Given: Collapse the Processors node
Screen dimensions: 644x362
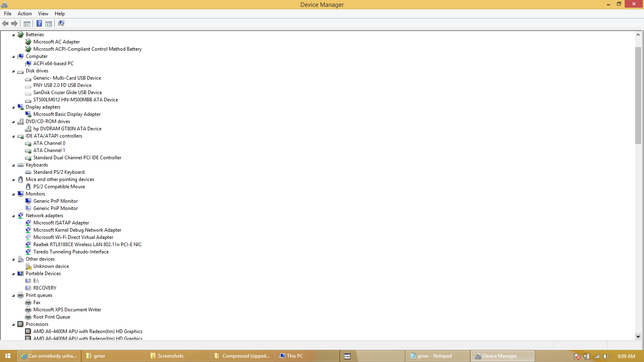Looking at the screenshot, I should pyautogui.click(x=13, y=325).
